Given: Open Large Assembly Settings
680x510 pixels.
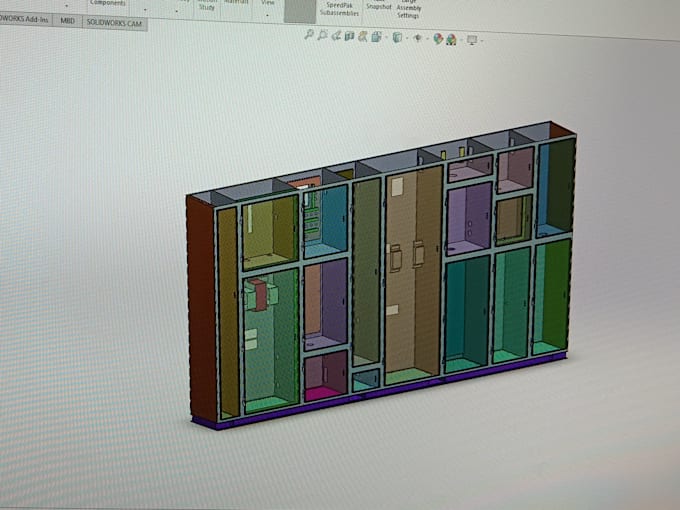Looking at the screenshot, I should (408, 10).
